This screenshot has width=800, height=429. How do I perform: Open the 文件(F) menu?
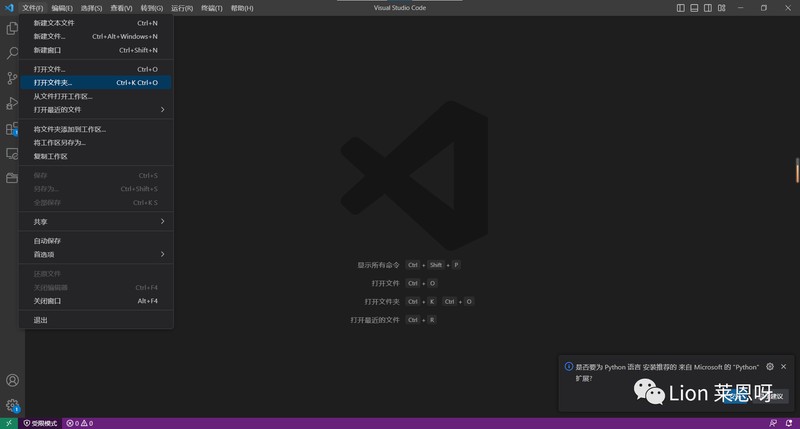click(x=33, y=8)
